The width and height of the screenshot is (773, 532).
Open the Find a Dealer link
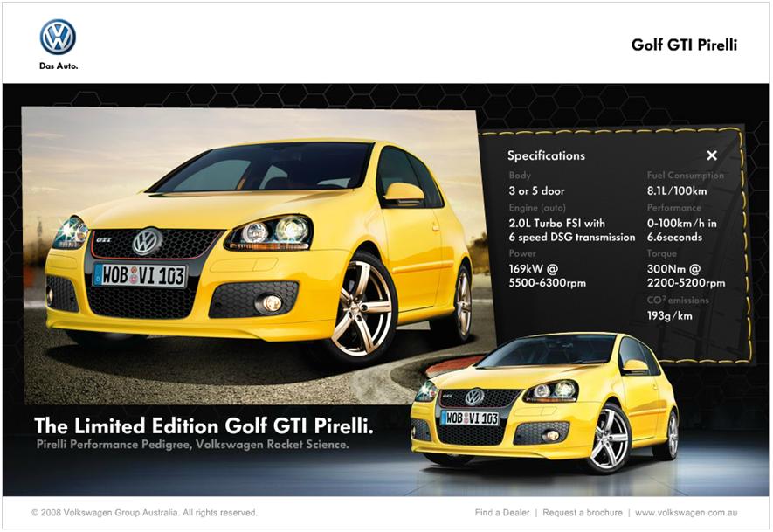tap(501, 513)
